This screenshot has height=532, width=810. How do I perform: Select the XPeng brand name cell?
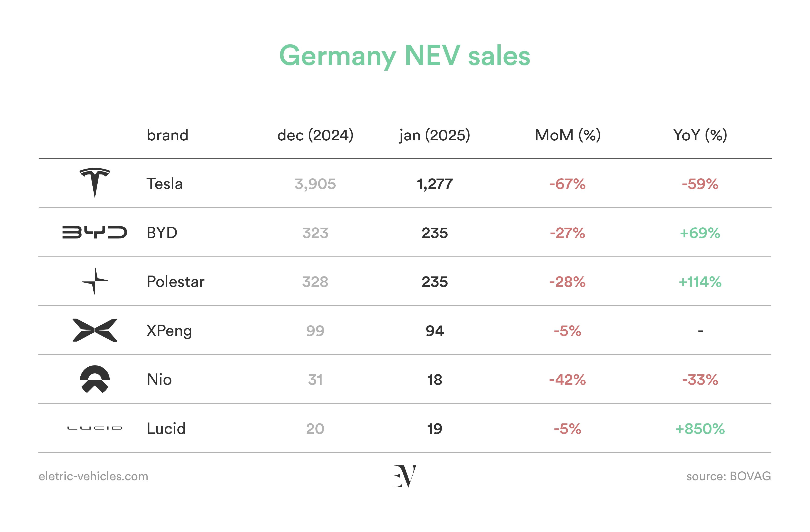pos(169,331)
